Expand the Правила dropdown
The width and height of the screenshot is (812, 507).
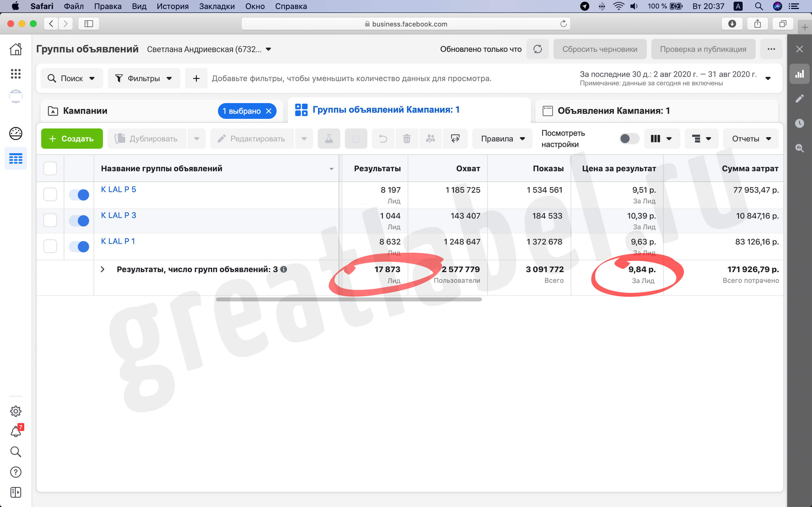click(x=502, y=139)
